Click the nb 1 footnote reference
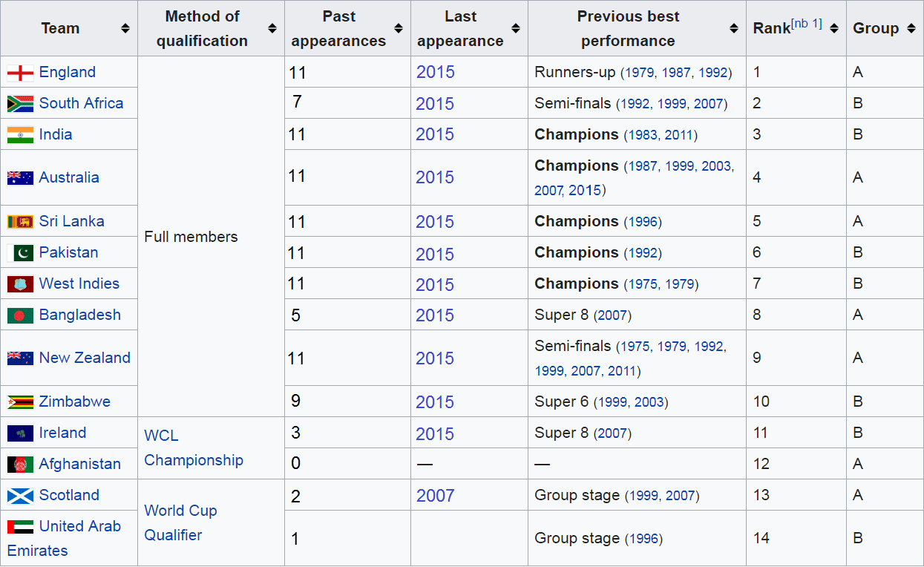 807,23
